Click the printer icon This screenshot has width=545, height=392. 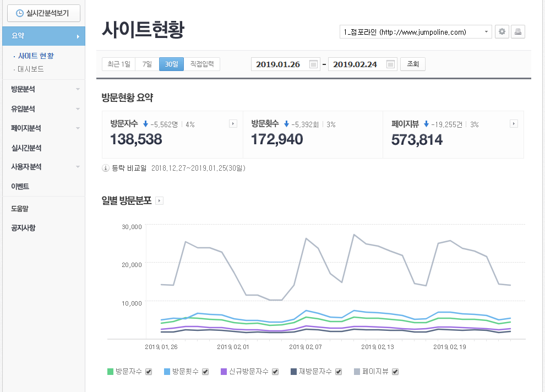pyautogui.click(x=517, y=32)
